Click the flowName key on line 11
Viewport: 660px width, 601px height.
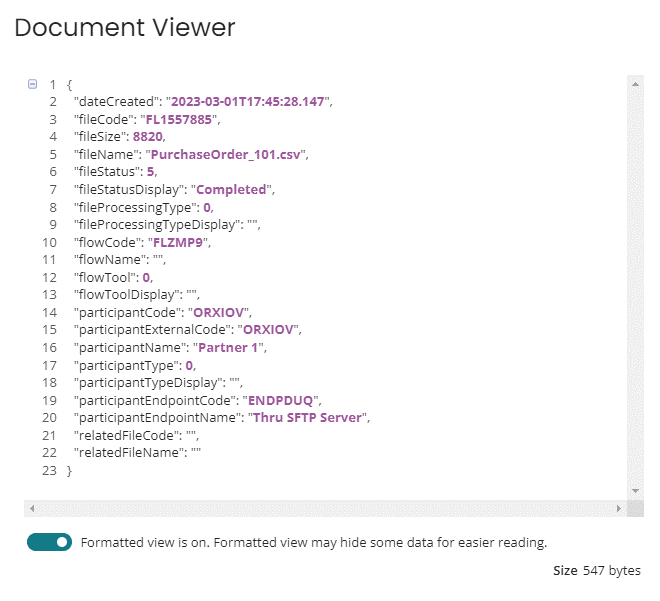tap(109, 260)
